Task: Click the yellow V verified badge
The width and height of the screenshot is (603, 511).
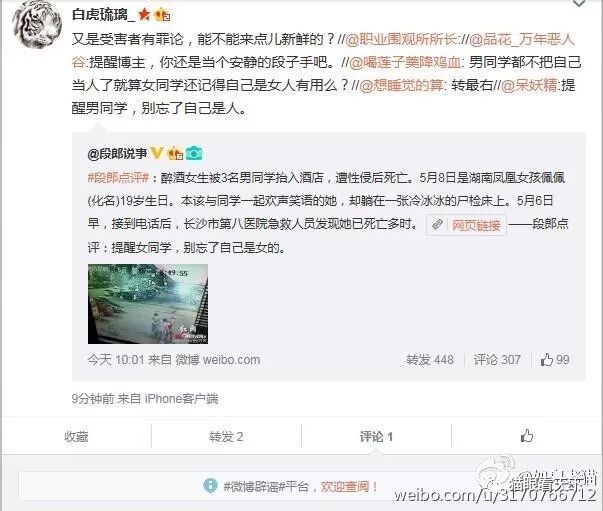Action: click(157, 153)
